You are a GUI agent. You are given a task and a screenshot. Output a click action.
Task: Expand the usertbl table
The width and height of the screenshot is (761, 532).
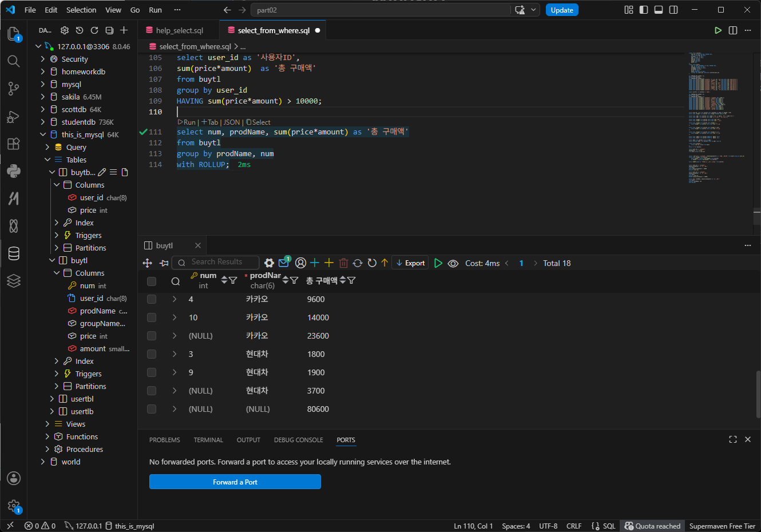(x=52, y=399)
